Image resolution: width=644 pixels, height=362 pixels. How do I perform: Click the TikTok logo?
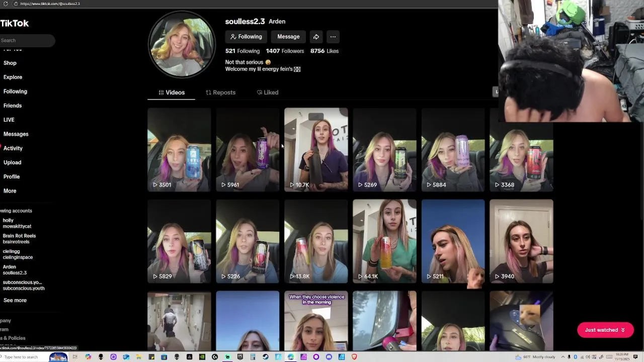15,23
